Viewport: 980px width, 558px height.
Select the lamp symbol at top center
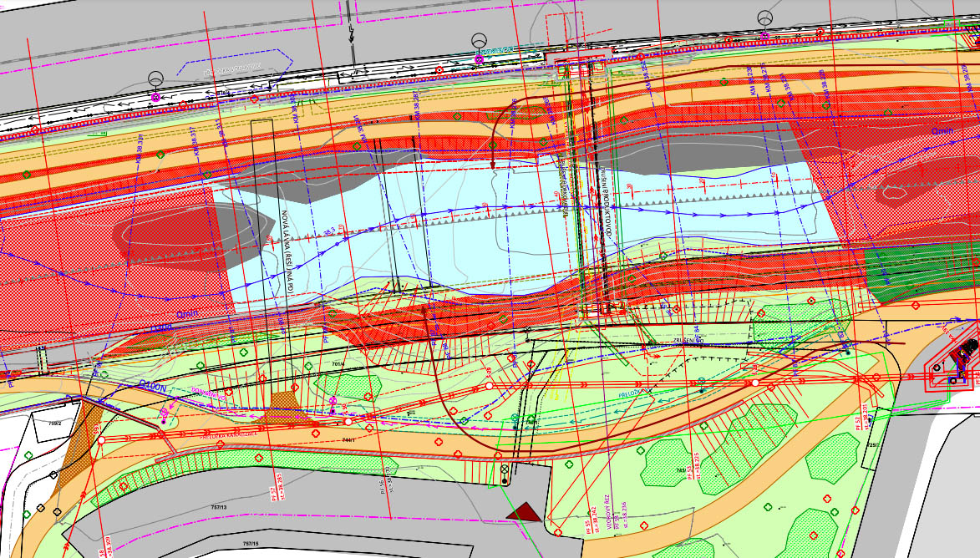[x=479, y=40]
